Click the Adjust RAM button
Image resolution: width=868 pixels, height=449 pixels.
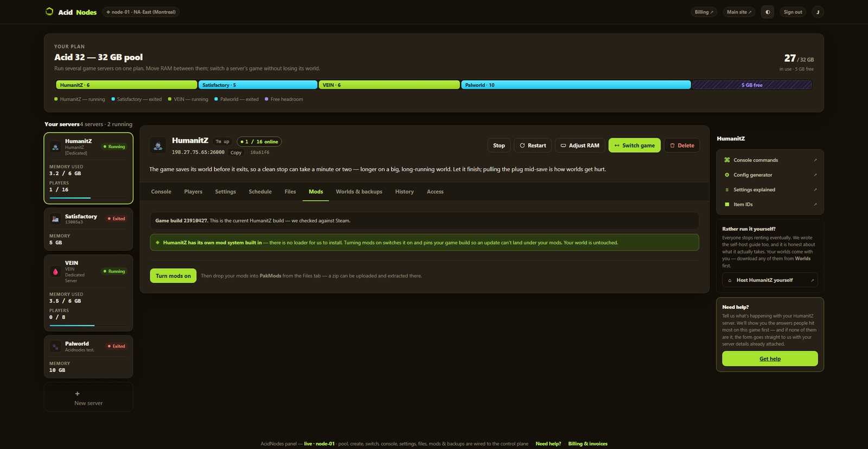point(580,146)
